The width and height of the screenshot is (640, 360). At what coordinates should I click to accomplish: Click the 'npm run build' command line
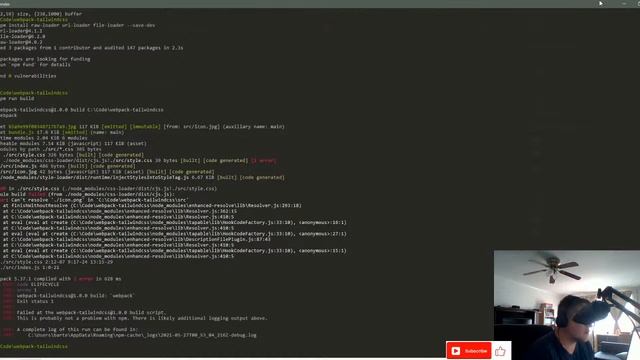[17, 98]
